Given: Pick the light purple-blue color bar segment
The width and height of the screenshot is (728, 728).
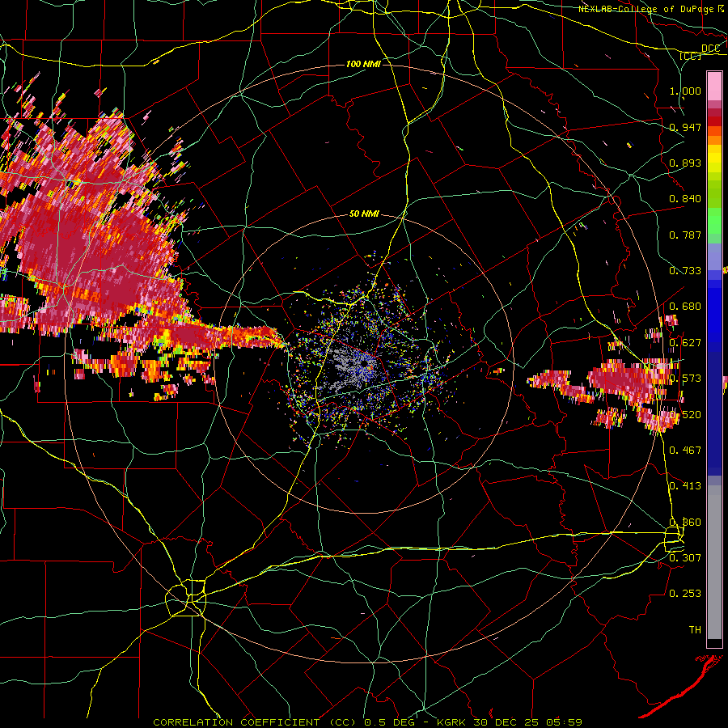Looking at the screenshot, I should click(714, 257).
